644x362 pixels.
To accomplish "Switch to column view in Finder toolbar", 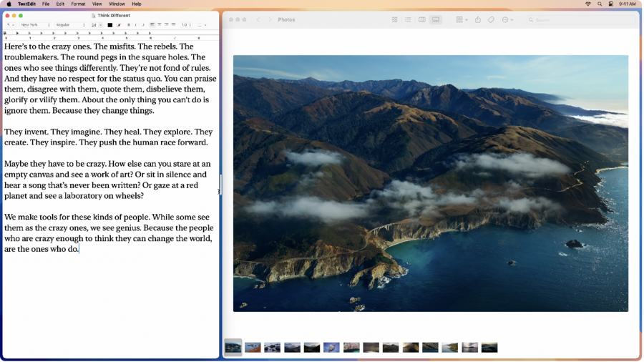I will pos(421,20).
